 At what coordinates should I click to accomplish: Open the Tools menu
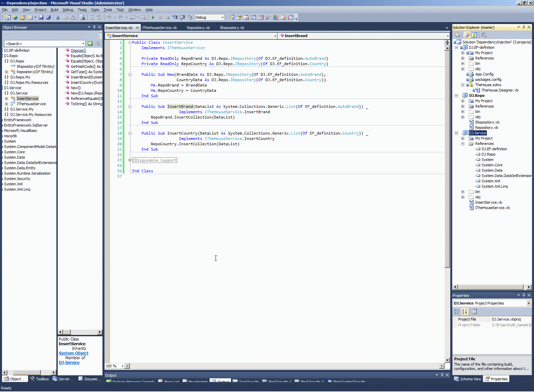point(107,10)
